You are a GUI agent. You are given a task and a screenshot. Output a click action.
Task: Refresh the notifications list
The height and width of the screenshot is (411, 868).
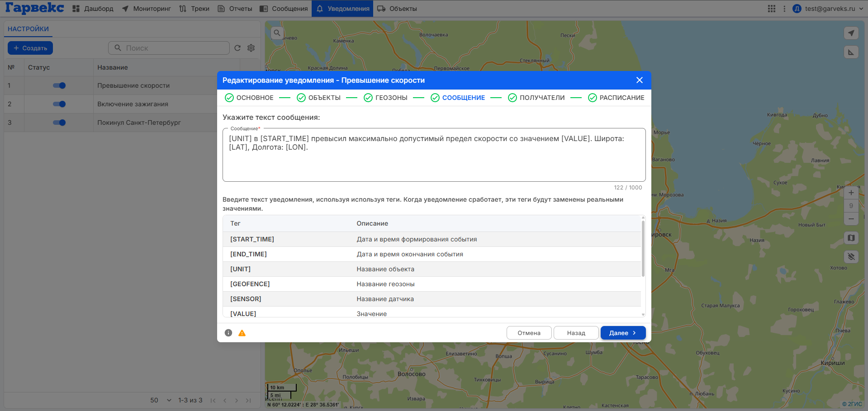(237, 48)
